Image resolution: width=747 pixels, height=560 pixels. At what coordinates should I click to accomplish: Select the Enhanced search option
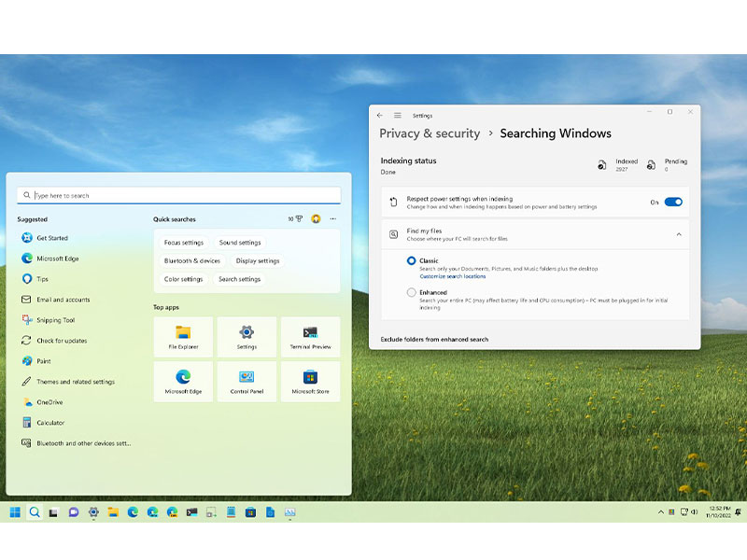click(412, 292)
